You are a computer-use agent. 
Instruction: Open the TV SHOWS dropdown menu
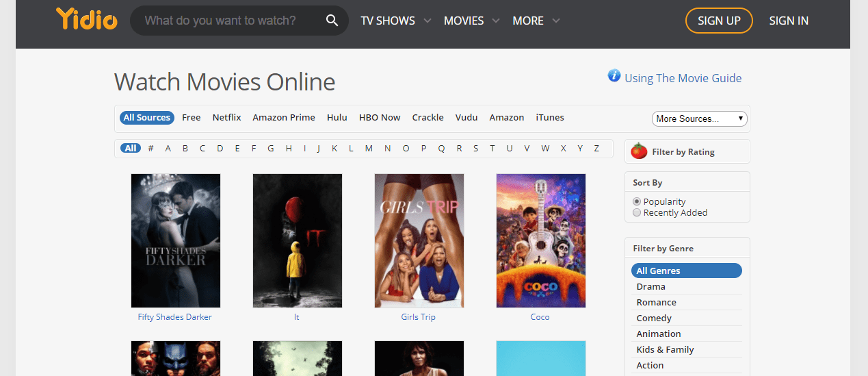tap(396, 21)
